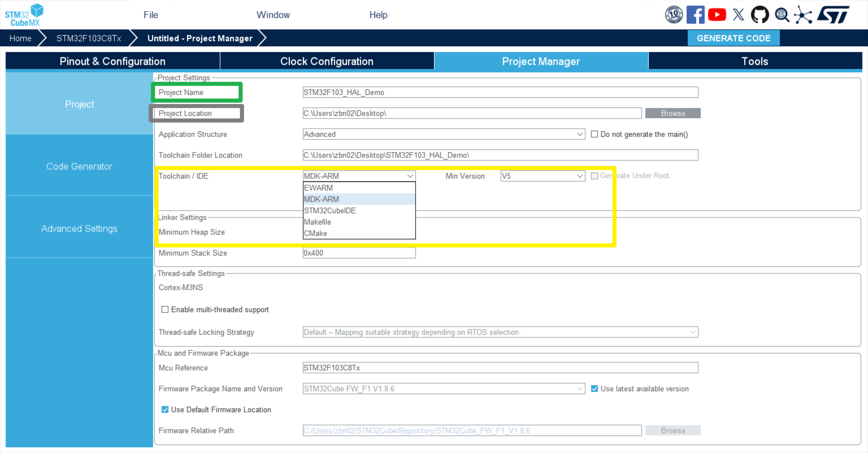Click the Cortex-M3NS label
The image size is (868, 453).
point(181,287)
